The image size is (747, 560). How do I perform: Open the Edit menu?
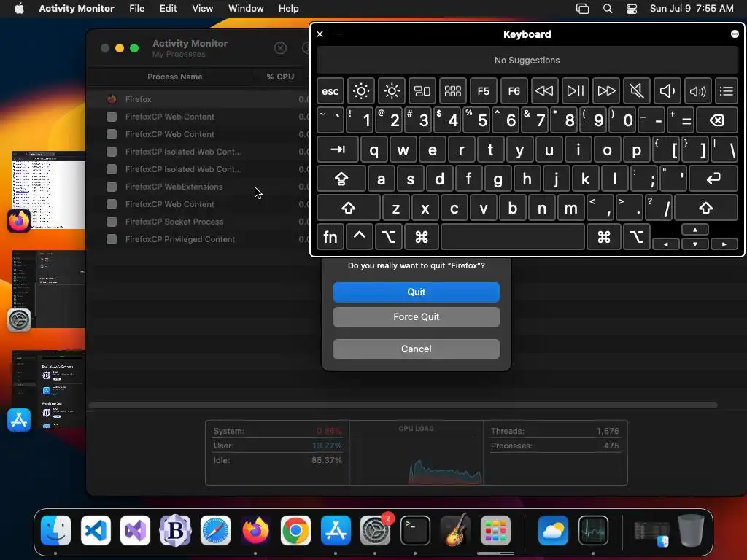click(168, 8)
